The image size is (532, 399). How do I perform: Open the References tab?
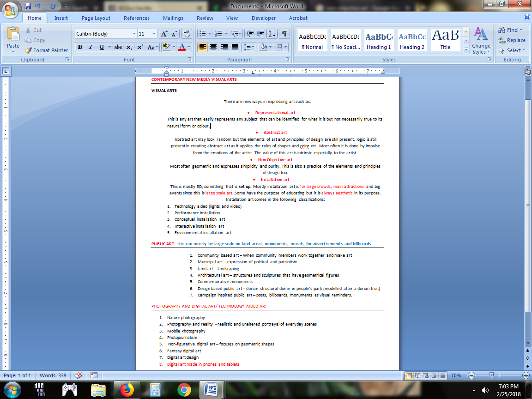point(136,18)
